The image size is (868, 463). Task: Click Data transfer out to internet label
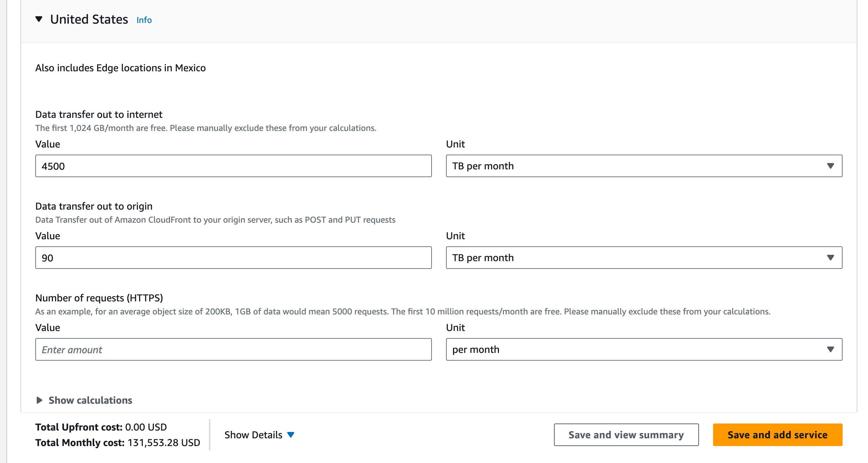tap(99, 114)
